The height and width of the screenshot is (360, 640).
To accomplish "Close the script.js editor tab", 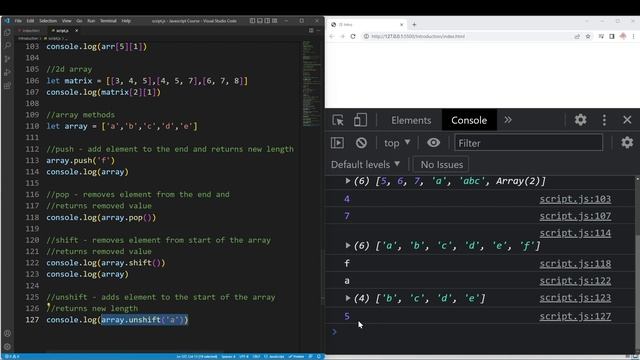I will point(76,31).
